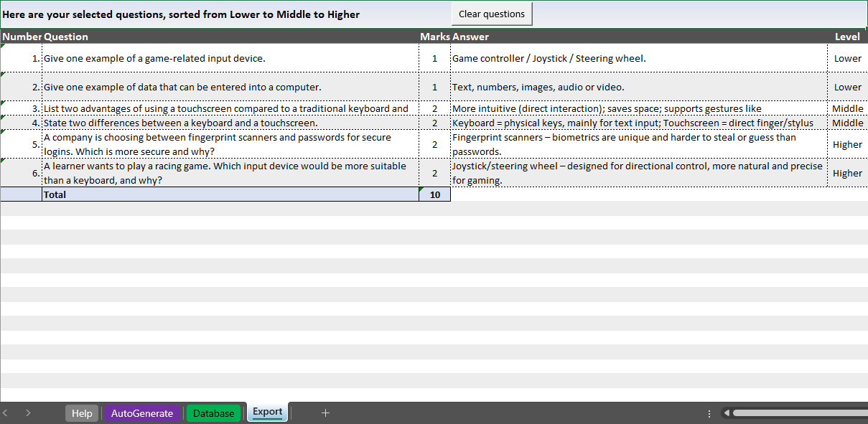
Task: Select the Level column header cell
Action: click(x=847, y=37)
